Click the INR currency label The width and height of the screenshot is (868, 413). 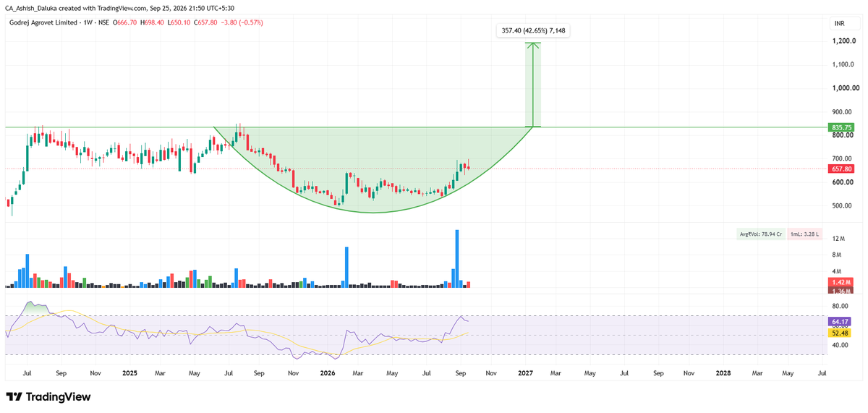coord(840,23)
